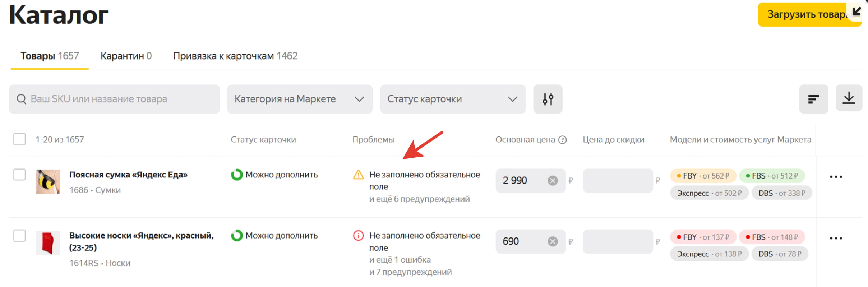Click Экспресс от 138 ₽ tag

(709, 254)
